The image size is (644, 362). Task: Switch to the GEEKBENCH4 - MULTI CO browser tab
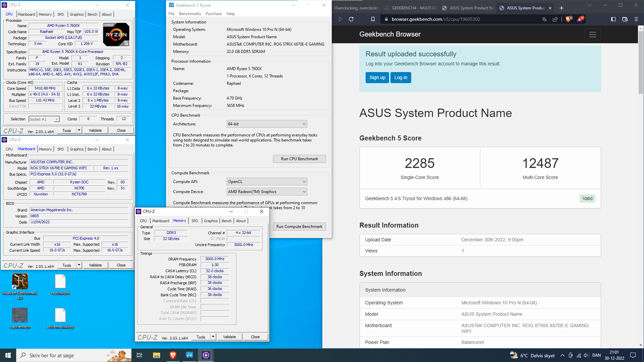tap(411, 8)
